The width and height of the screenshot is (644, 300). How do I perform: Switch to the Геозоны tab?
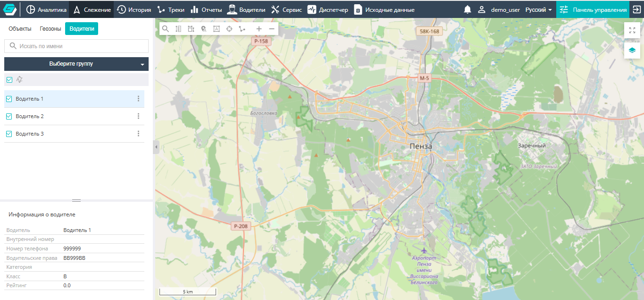tap(50, 29)
